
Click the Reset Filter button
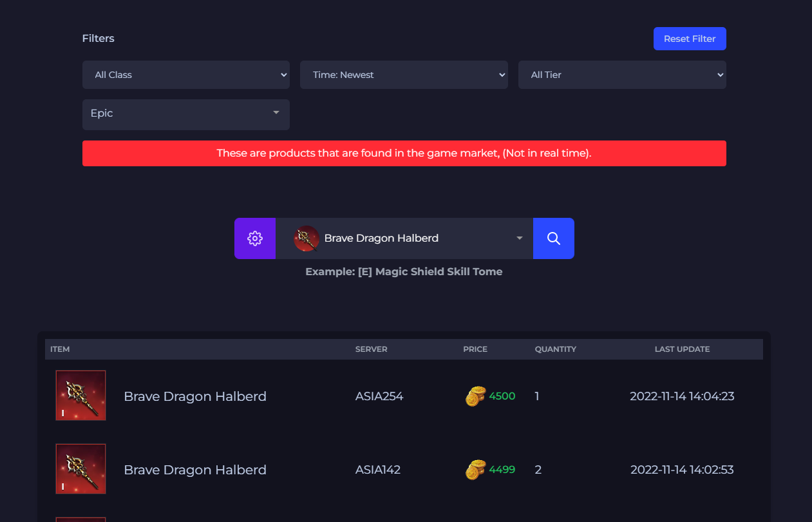pyautogui.click(x=690, y=39)
